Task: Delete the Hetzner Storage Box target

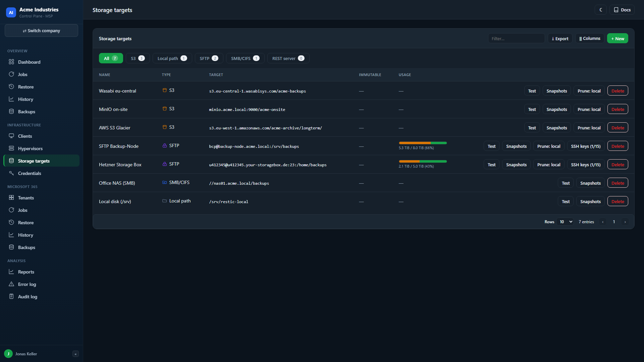Action: [x=618, y=165]
